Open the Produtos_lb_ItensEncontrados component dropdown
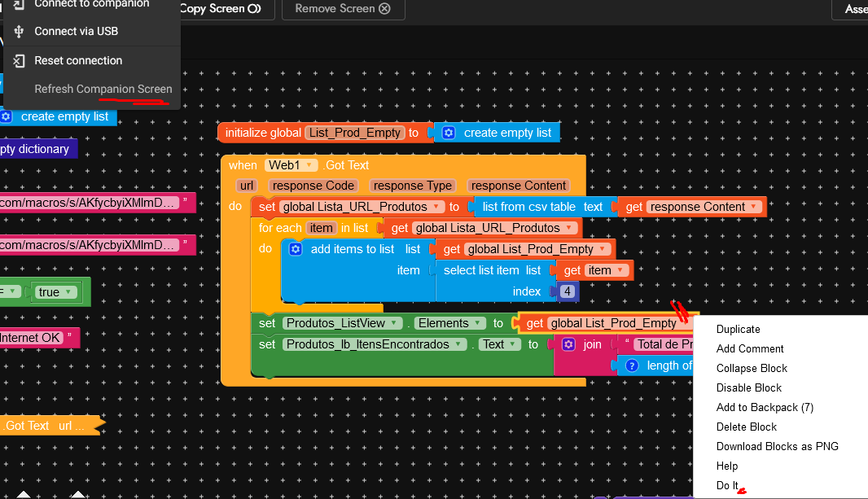This screenshot has height=499, width=868. [x=458, y=344]
